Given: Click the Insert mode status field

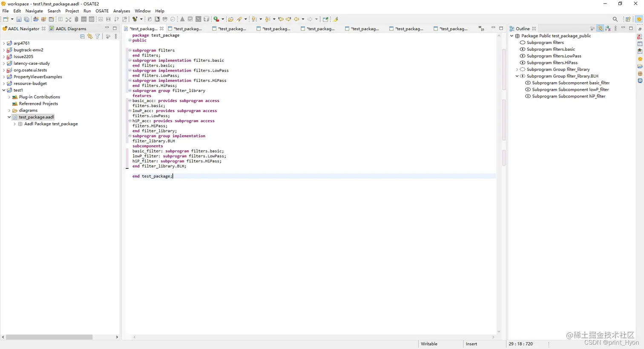Looking at the screenshot, I should pos(471,344).
